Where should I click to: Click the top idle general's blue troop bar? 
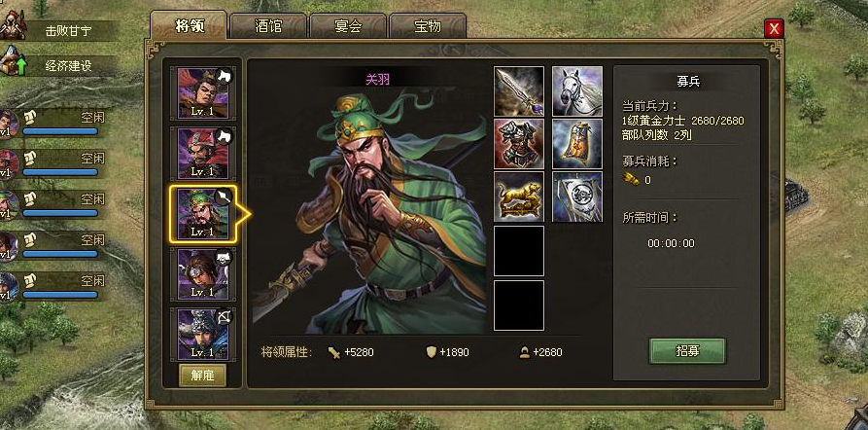pos(60,131)
